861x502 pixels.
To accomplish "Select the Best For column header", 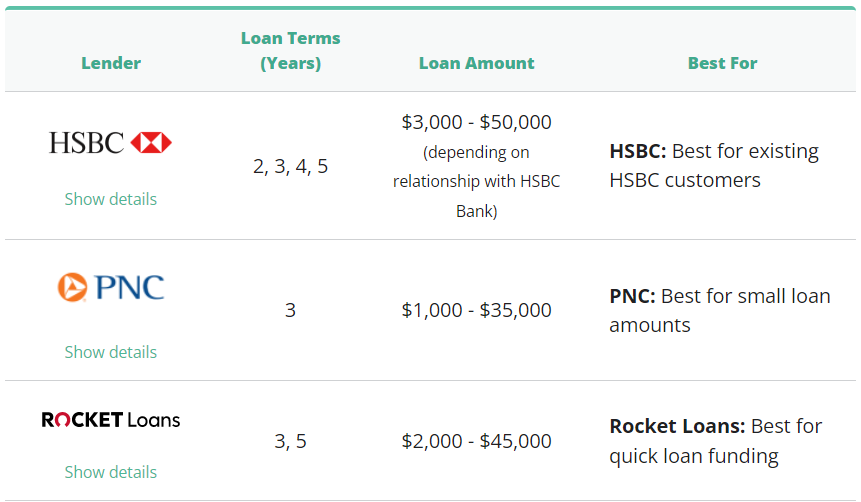I will (722, 63).
